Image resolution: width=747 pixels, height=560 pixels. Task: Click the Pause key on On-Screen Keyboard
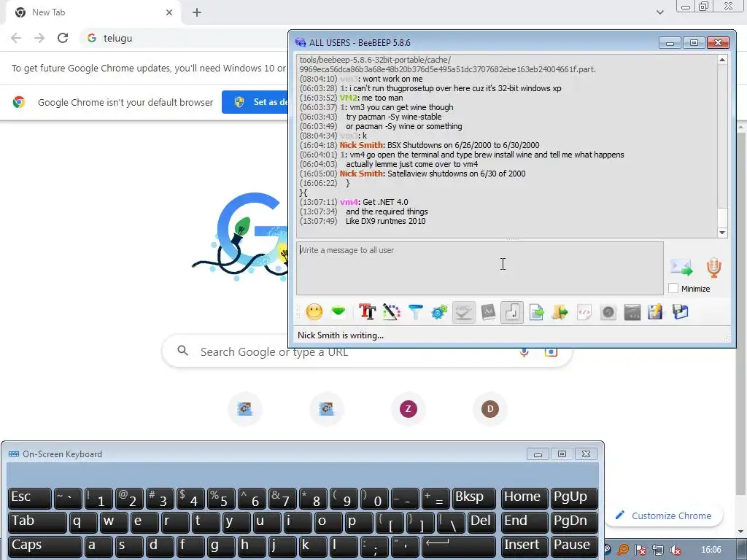click(x=574, y=546)
